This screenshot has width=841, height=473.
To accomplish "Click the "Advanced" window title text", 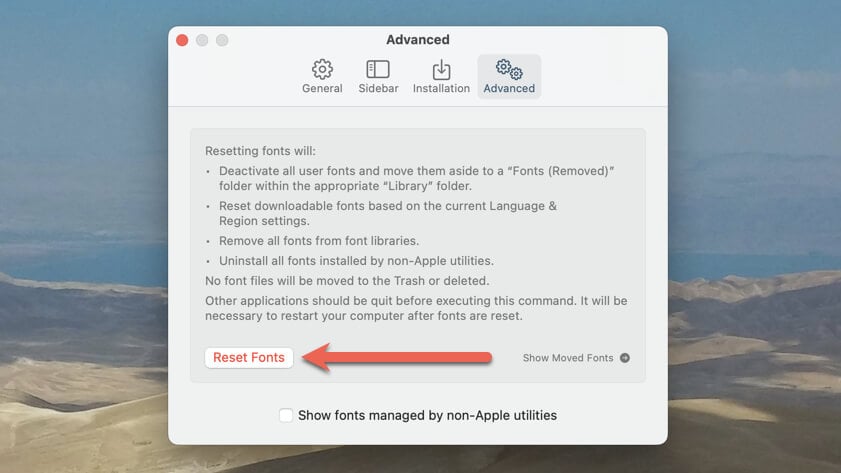I will tap(418, 40).
